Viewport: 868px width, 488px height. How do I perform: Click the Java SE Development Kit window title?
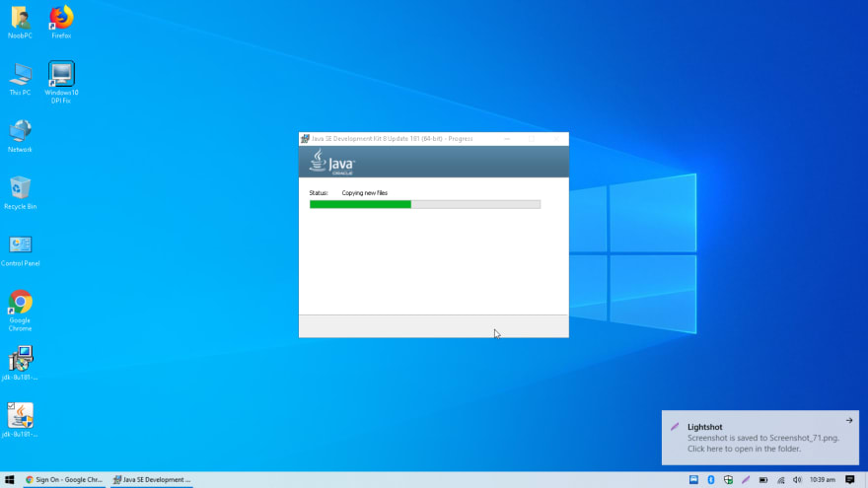(392, 139)
